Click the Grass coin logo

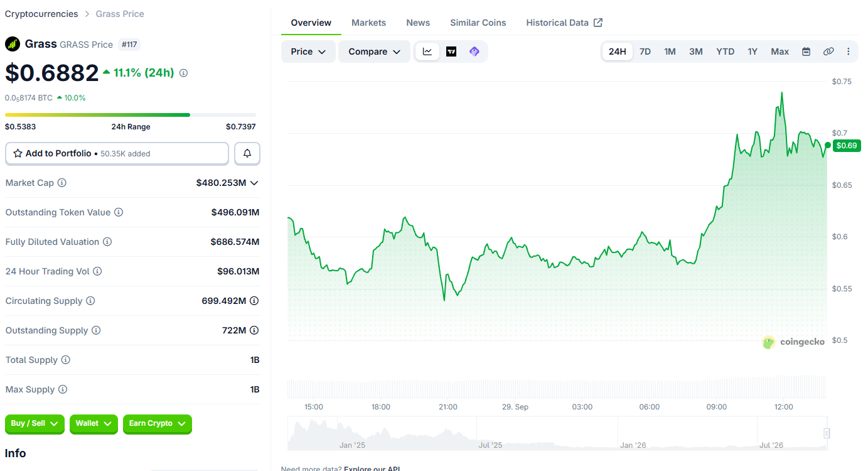click(13, 44)
